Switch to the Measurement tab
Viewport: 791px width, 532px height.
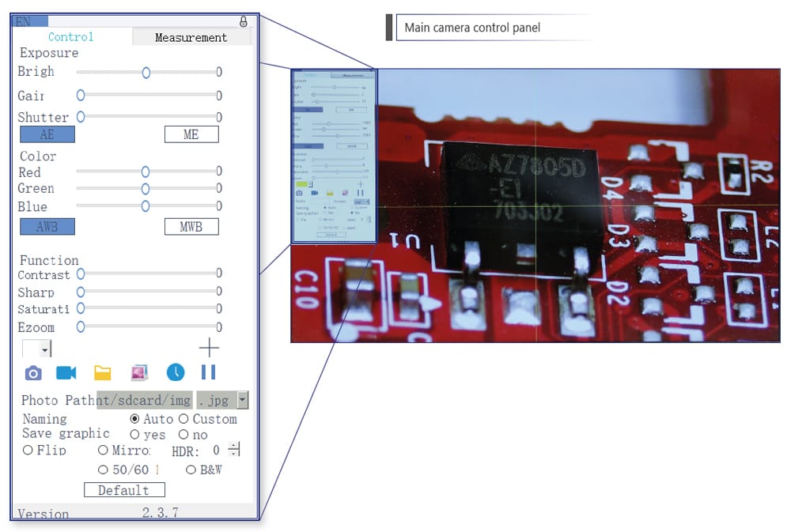(191, 37)
